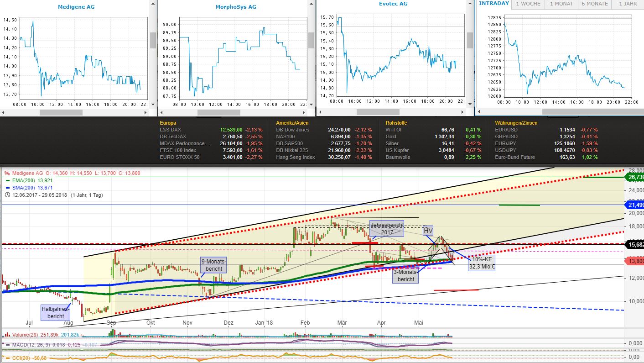This screenshot has height=363, width=644.
Task: Open the 1 JAHR view
Action: pos(627,4)
